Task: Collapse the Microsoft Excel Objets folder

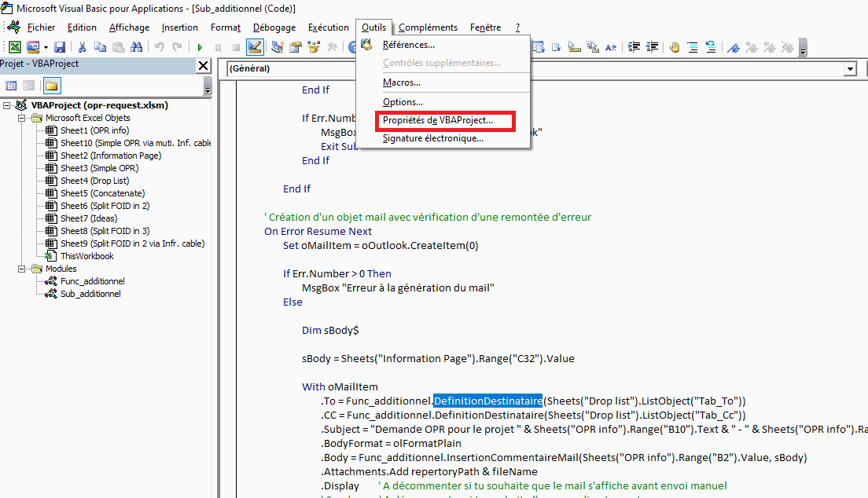Action: [x=20, y=118]
